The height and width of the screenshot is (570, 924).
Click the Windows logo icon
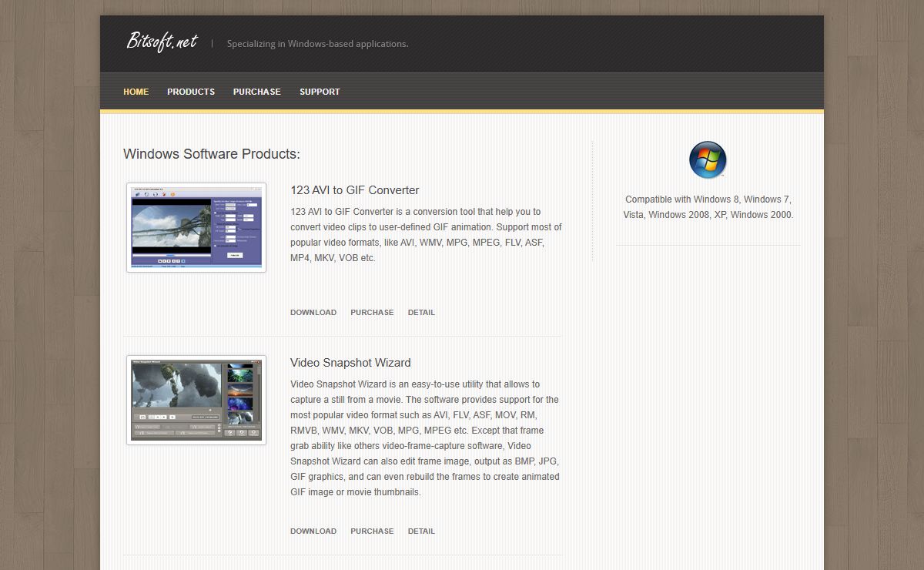click(x=708, y=160)
